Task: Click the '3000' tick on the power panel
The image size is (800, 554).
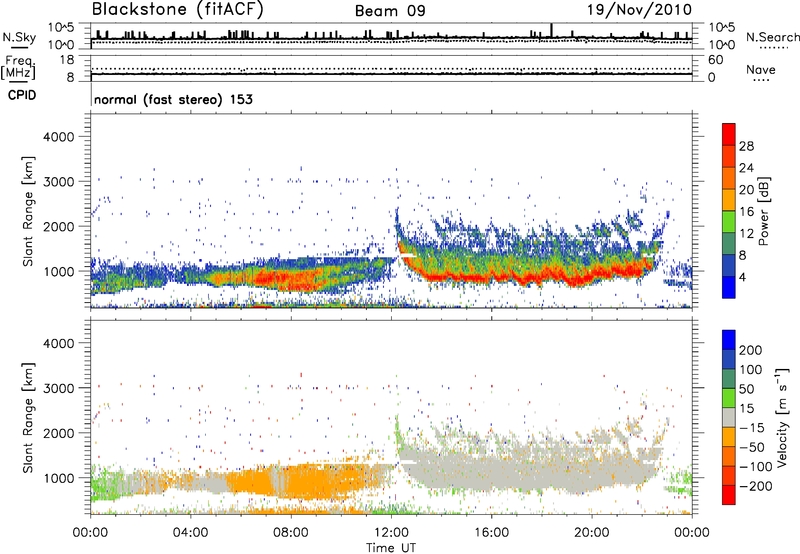Action: coord(58,182)
